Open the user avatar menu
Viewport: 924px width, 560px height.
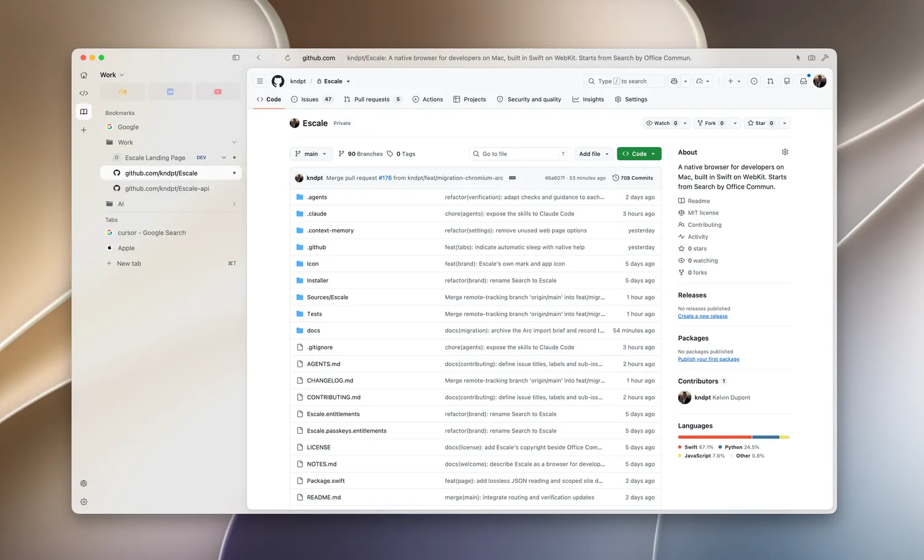click(x=820, y=81)
